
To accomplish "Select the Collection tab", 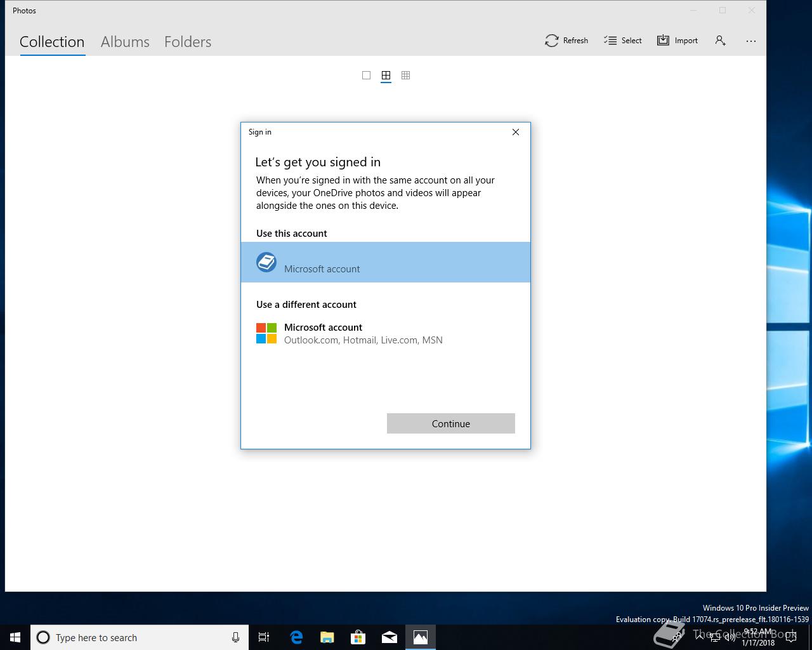I will (x=52, y=42).
